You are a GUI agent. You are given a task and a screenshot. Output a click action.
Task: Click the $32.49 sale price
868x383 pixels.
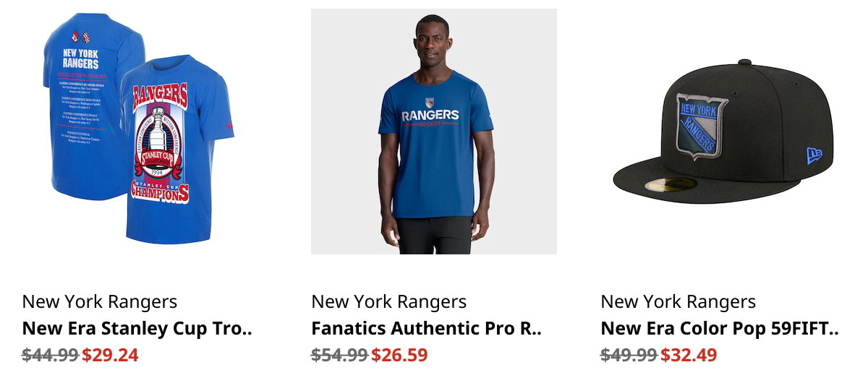pos(689,356)
